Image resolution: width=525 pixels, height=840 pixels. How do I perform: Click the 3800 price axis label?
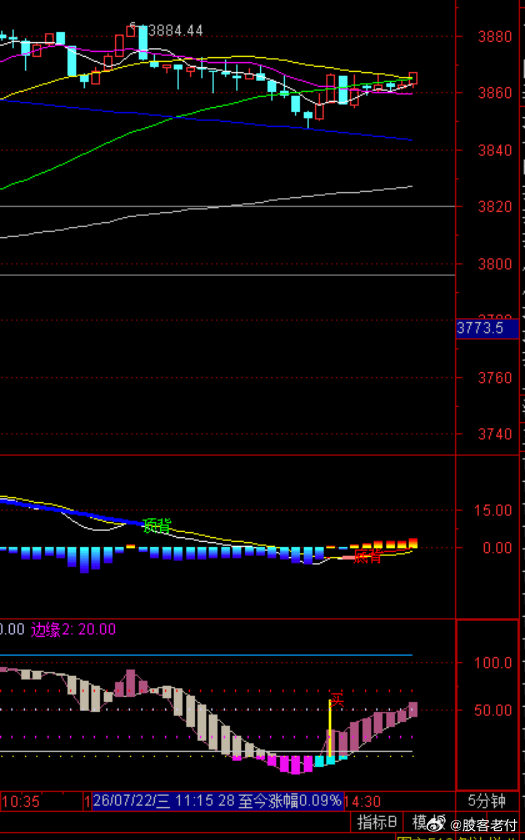click(496, 264)
